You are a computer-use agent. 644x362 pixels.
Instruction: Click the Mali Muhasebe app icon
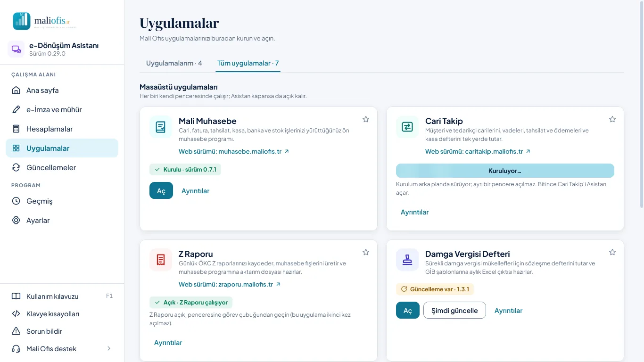point(161,127)
